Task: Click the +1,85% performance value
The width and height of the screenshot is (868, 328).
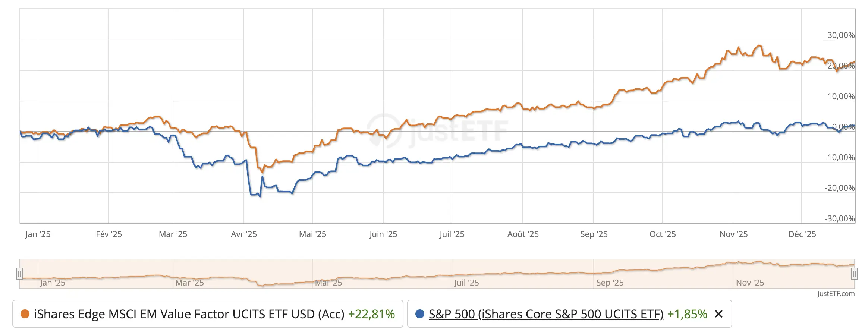Action: coord(687,314)
